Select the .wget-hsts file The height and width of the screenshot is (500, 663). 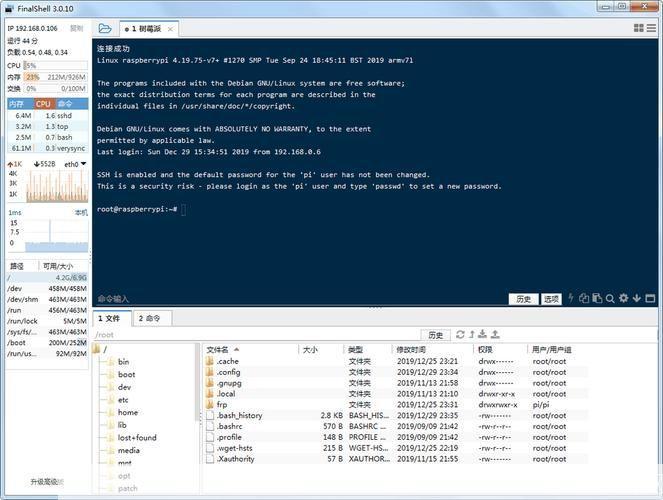[395, 448]
